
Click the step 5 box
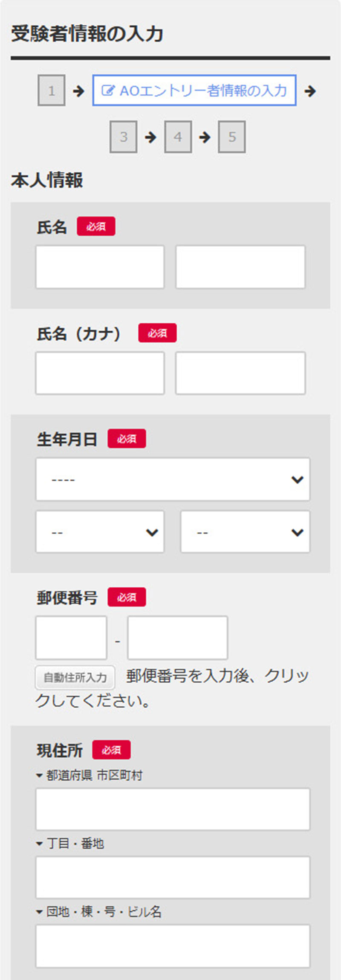tap(232, 137)
